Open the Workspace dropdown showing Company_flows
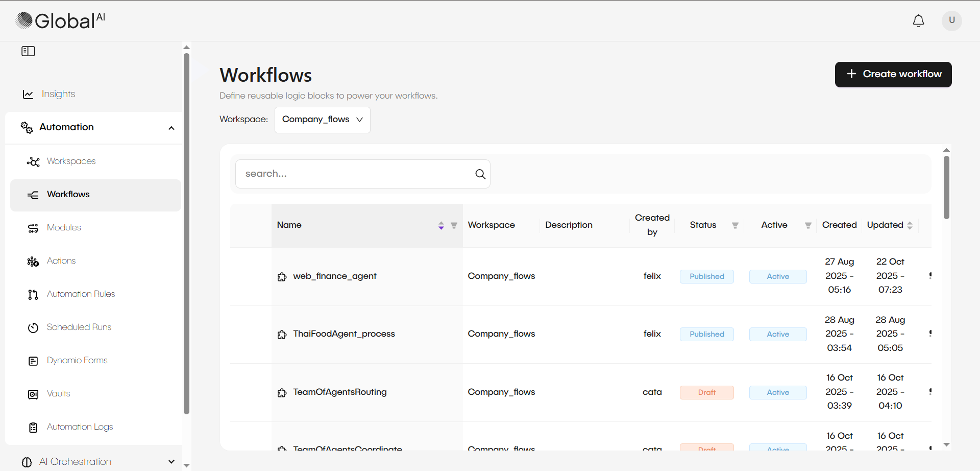This screenshot has width=980, height=471. coord(322,120)
